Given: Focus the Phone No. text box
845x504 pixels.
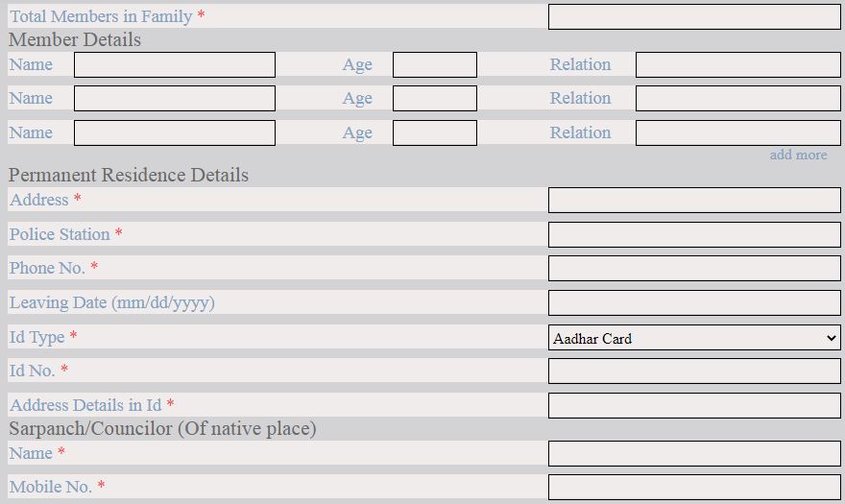Looking at the screenshot, I should 693,268.
